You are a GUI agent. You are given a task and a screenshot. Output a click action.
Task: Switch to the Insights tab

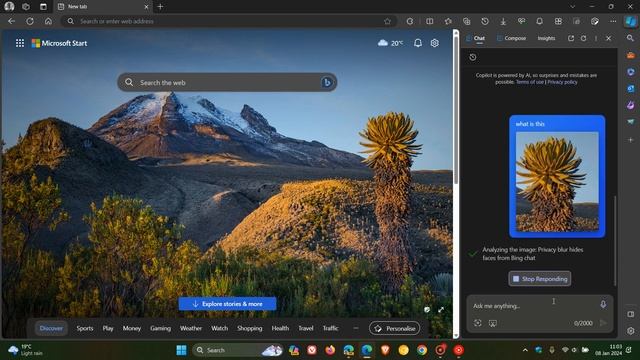(x=546, y=38)
